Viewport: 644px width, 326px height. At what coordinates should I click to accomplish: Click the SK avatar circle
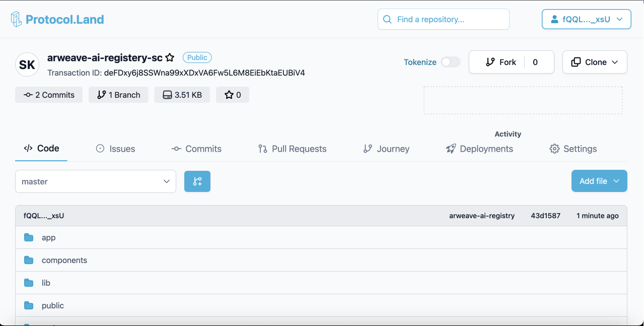pos(27,64)
